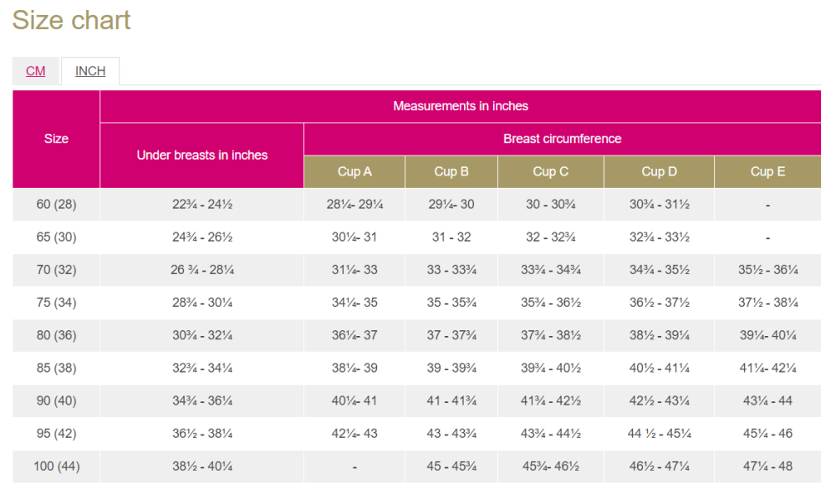Click Cup E value 47¼ - 48
The image size is (836, 504).
pyautogui.click(x=767, y=466)
